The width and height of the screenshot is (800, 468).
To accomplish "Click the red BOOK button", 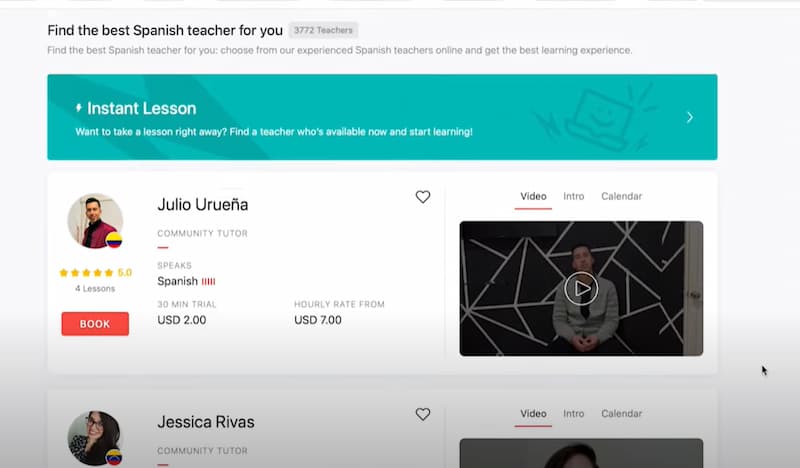I will [x=95, y=324].
